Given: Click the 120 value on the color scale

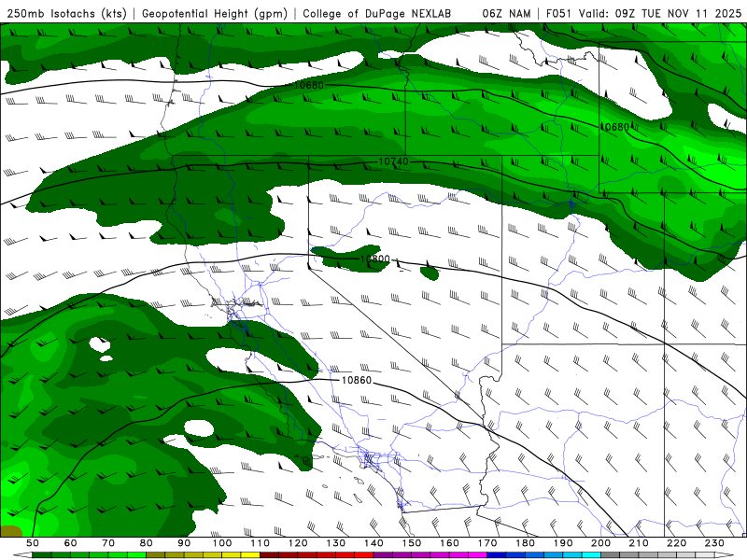Looking at the screenshot, I should [x=298, y=543].
